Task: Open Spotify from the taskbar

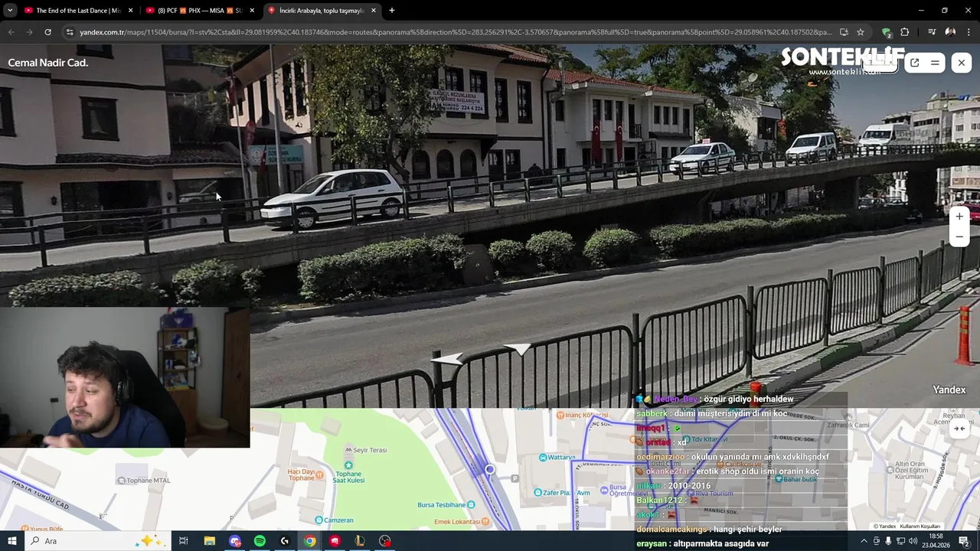Action: point(260,541)
